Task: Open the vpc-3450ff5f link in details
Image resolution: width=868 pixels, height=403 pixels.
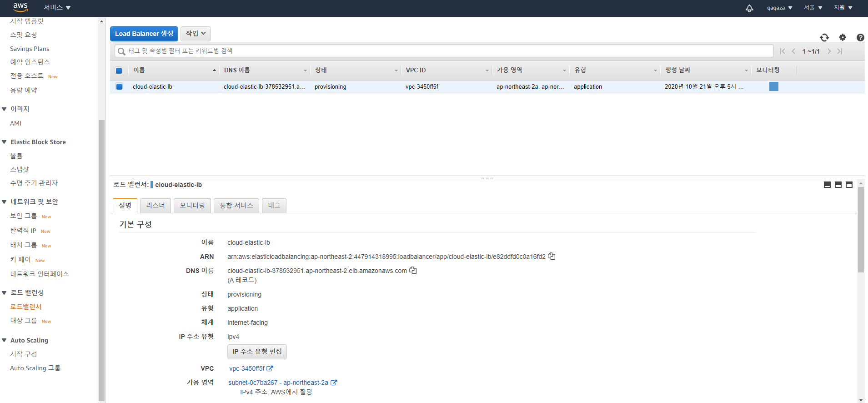Action: pos(247,369)
